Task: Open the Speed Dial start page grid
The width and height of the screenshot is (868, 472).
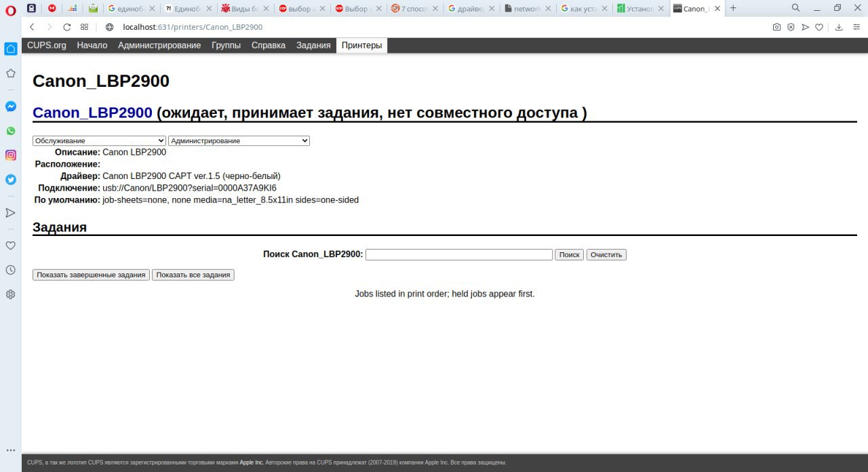Action: click(x=84, y=27)
